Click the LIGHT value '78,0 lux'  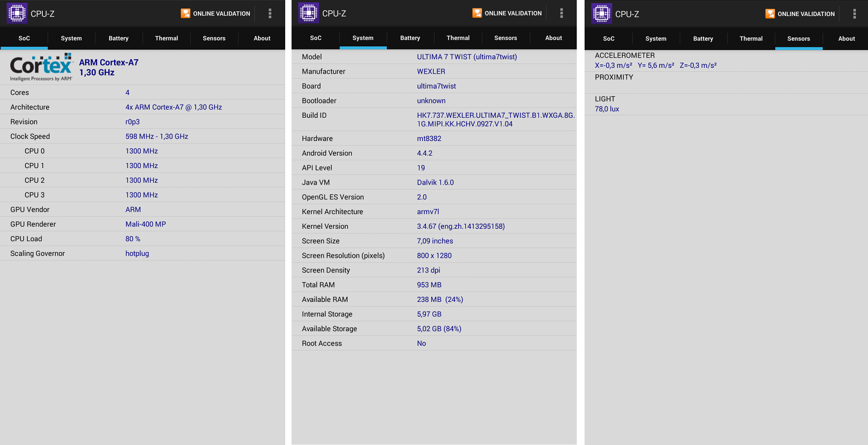click(607, 109)
